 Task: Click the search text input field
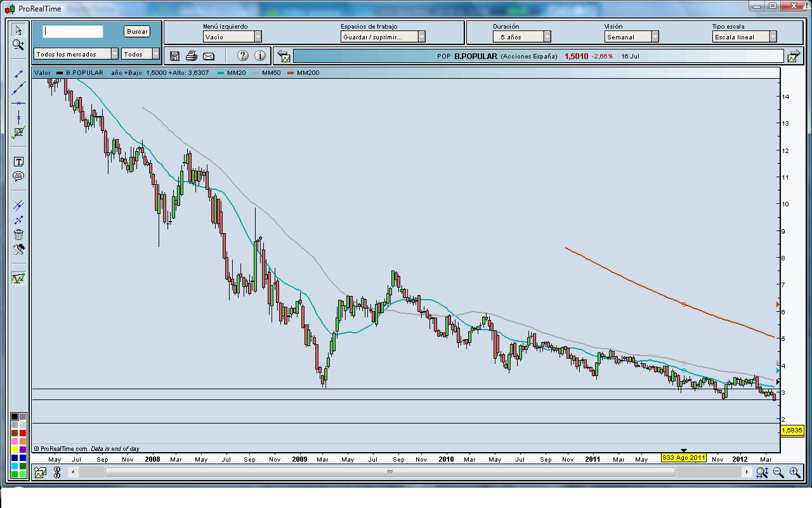(x=73, y=31)
